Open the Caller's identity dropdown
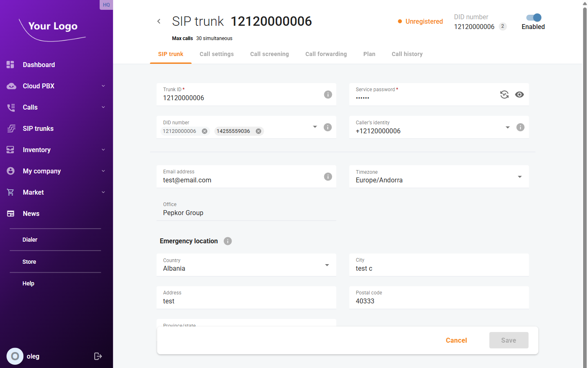The height and width of the screenshot is (368, 588). point(508,127)
